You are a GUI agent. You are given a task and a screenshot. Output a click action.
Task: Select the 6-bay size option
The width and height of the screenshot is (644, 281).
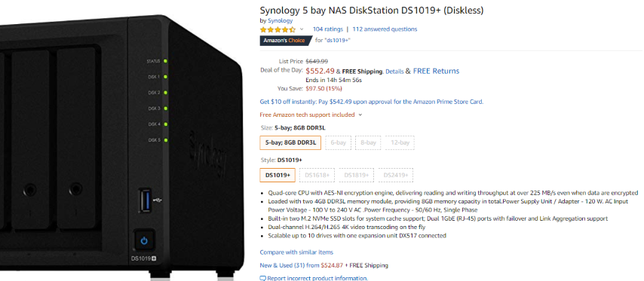click(x=338, y=142)
